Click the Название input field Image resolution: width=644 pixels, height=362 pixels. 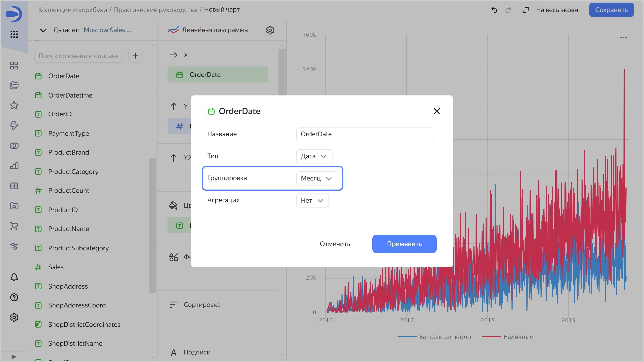click(x=364, y=134)
